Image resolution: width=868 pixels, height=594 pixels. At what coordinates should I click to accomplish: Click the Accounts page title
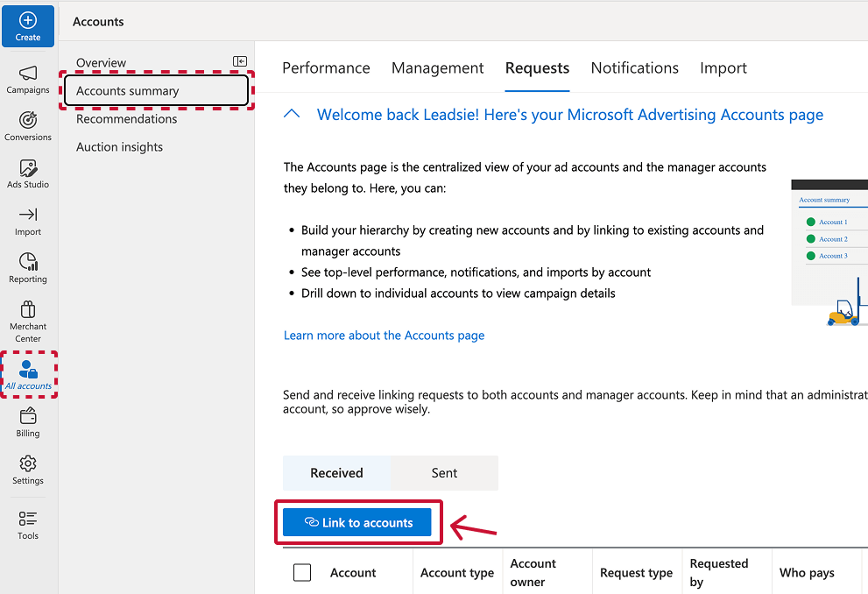(98, 22)
